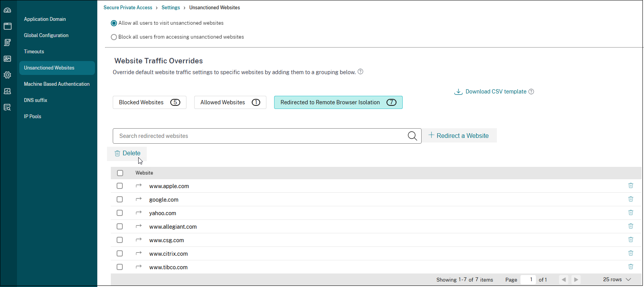Click the Redirect a Website button
Image resolution: width=644 pixels, height=287 pixels.
(459, 136)
